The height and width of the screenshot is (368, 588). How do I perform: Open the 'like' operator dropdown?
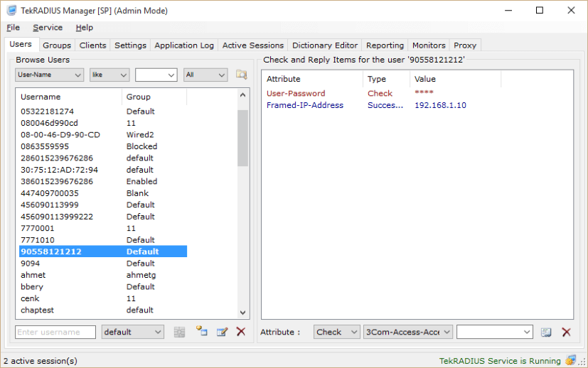(x=109, y=75)
